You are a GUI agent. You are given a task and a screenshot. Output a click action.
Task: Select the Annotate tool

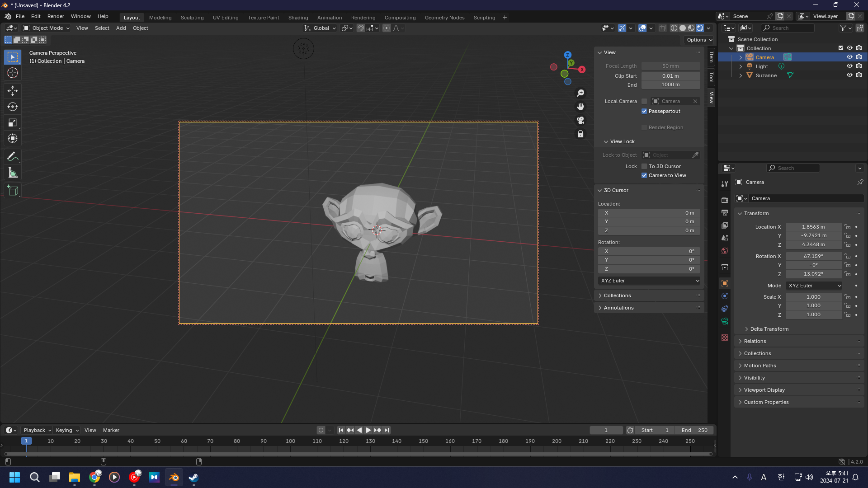(x=13, y=157)
